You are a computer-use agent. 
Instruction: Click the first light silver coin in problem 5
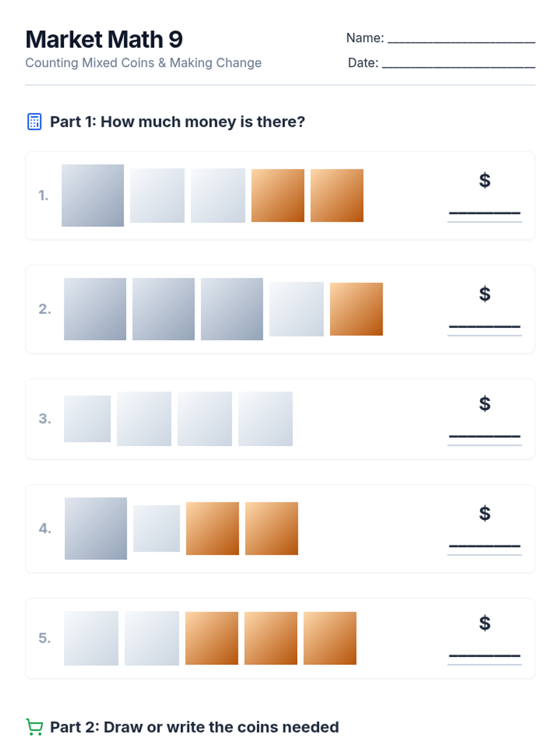(91, 638)
